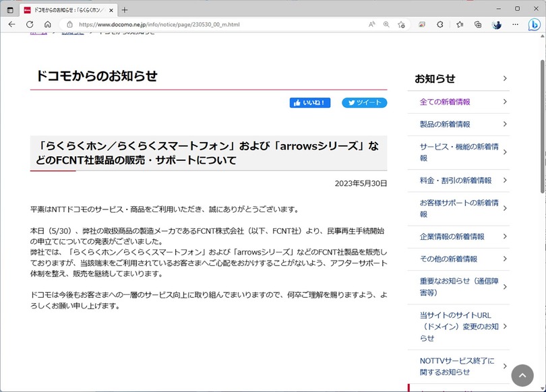The image size is (546, 392).
Task: Open お客様サポートの新着情報 link
Action: click(459, 208)
